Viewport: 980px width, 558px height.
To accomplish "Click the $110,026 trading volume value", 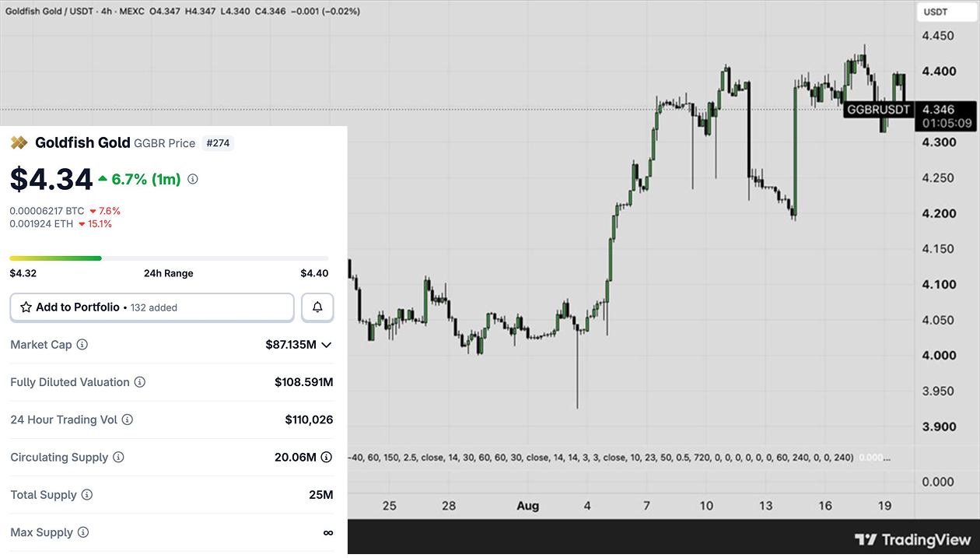I will [309, 419].
